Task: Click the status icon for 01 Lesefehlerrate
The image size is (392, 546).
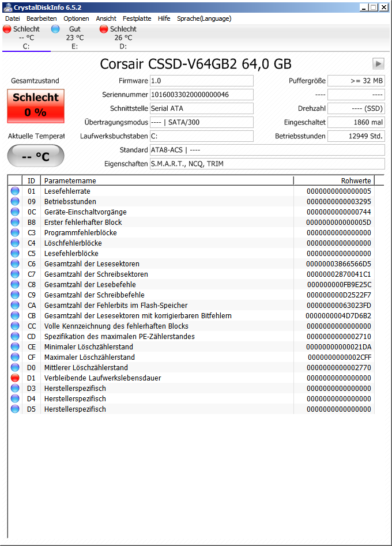Action: coord(15,191)
